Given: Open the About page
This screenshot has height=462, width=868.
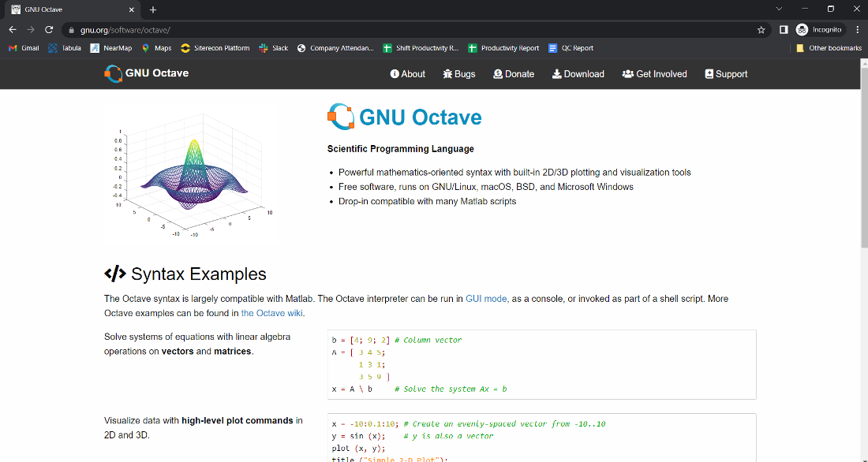Looking at the screenshot, I should 407,74.
